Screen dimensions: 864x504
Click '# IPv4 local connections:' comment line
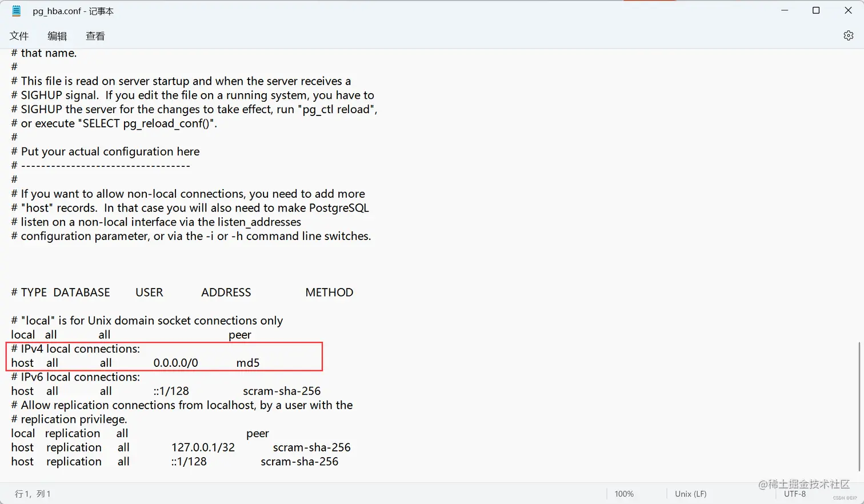(75, 349)
